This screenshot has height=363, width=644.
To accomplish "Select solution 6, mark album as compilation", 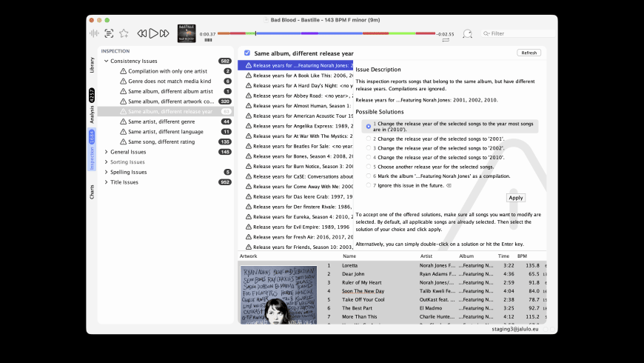I will click(x=369, y=176).
